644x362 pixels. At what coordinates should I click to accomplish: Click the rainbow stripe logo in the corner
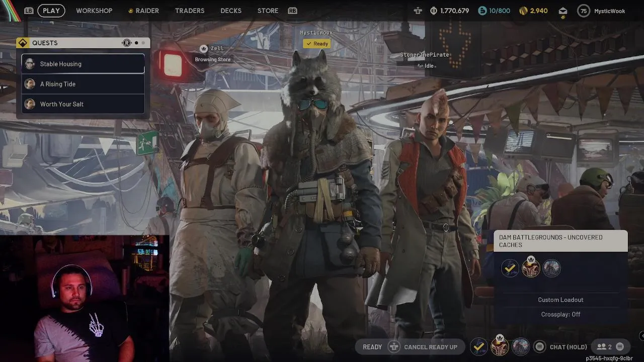(x=10, y=11)
